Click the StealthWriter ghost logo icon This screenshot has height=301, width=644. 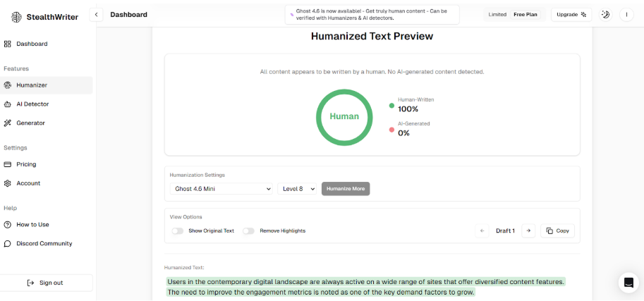coord(15,15)
